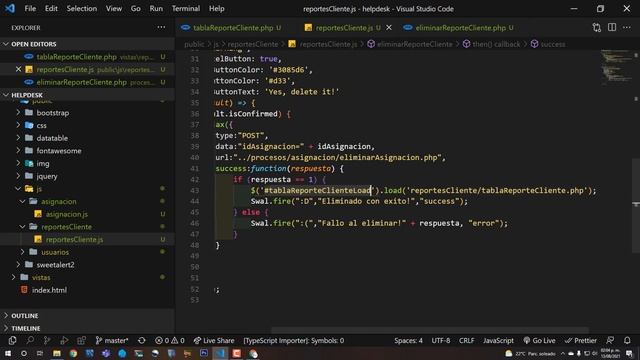Click eliminarReporteCliente in breadcrumb
The width and height of the screenshot is (640, 360).
(x=410, y=44)
